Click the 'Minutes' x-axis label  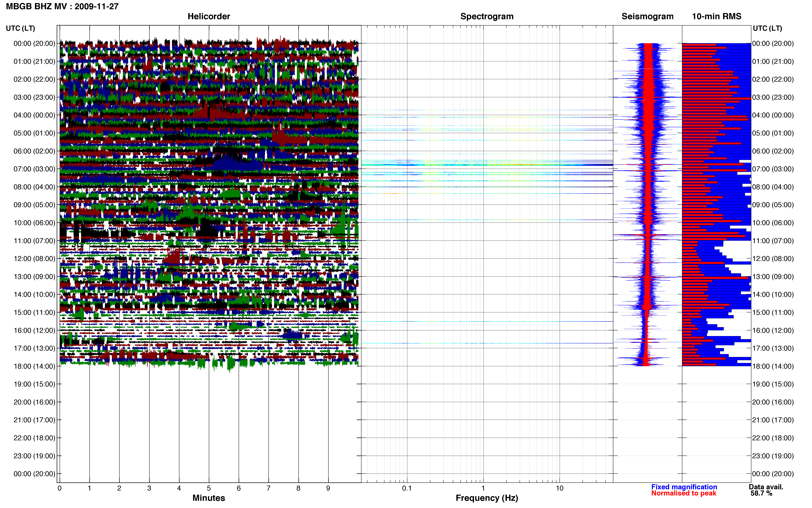pyautogui.click(x=209, y=498)
